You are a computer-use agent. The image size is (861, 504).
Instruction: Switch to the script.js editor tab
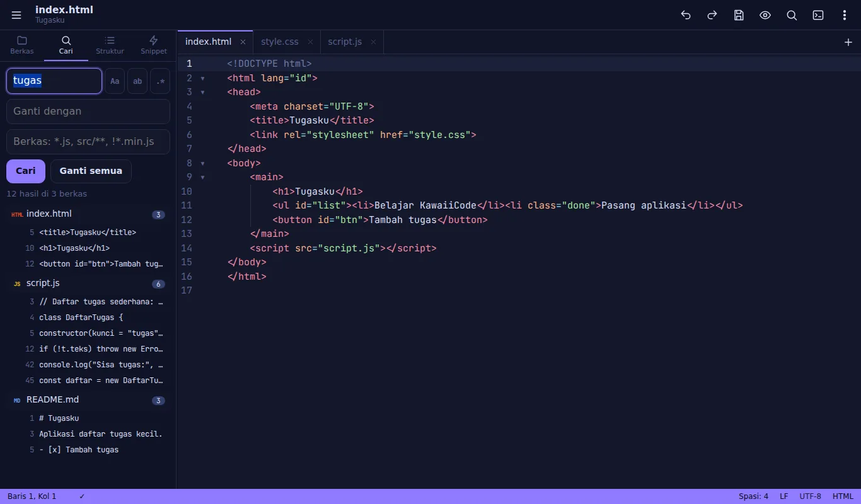[352, 42]
